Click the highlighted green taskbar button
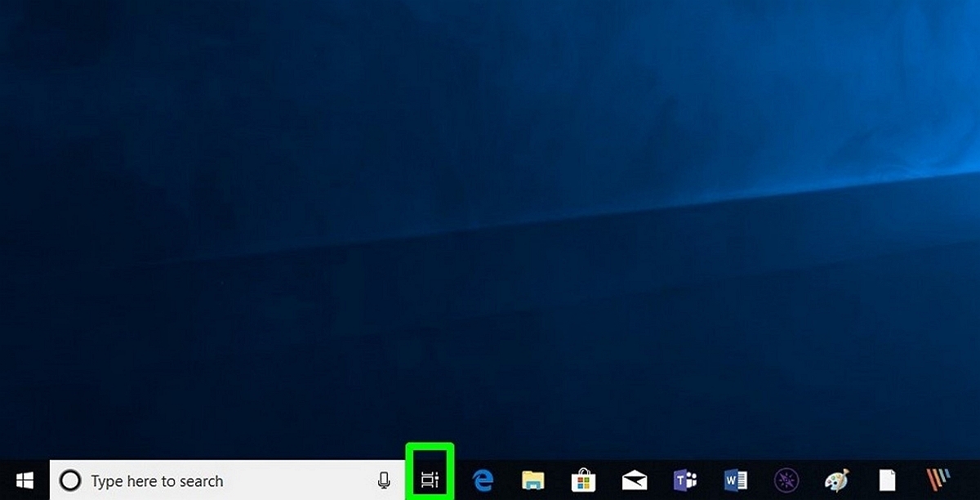 [x=432, y=480]
